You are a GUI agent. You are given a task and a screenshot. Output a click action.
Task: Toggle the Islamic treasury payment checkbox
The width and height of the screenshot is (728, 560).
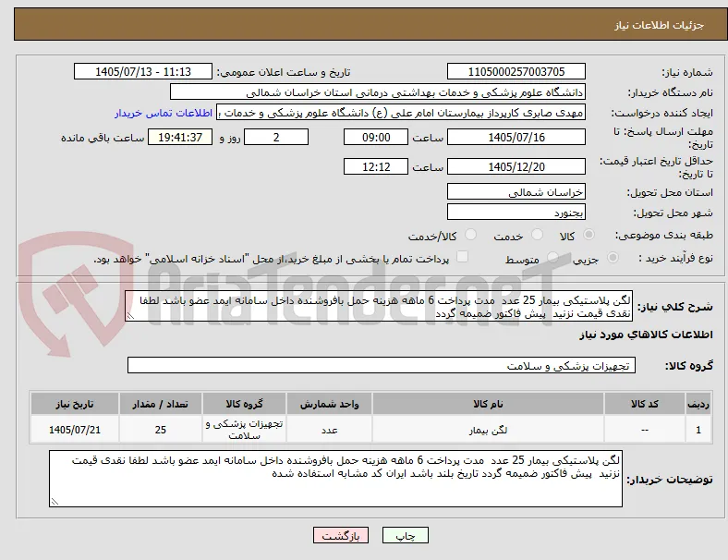point(462,257)
